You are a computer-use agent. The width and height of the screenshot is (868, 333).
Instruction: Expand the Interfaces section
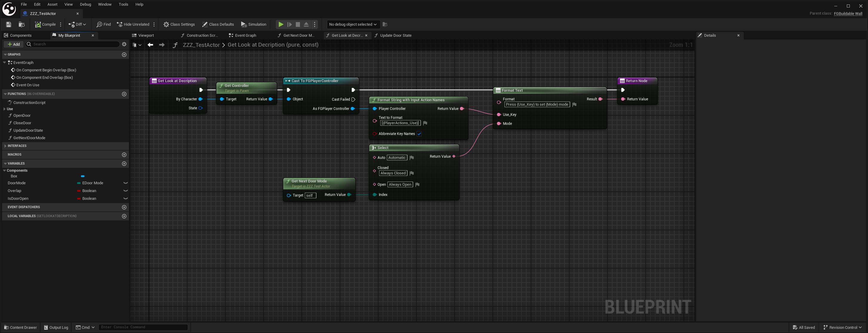click(5, 146)
